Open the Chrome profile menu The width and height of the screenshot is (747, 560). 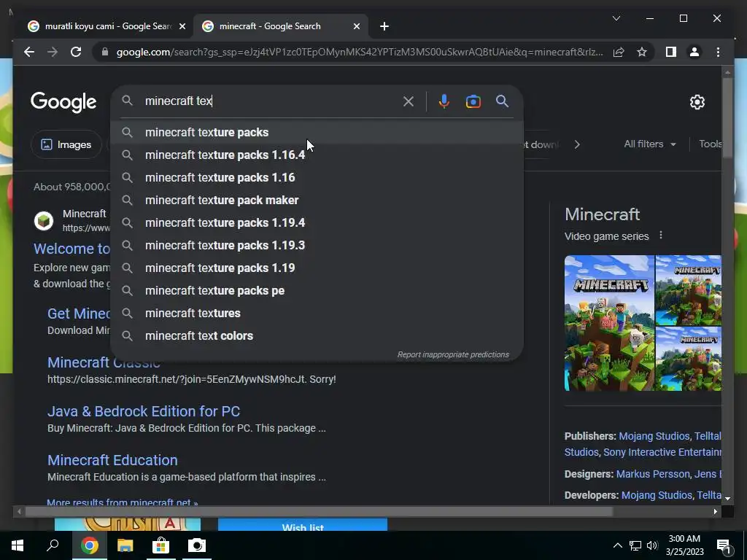click(x=694, y=52)
